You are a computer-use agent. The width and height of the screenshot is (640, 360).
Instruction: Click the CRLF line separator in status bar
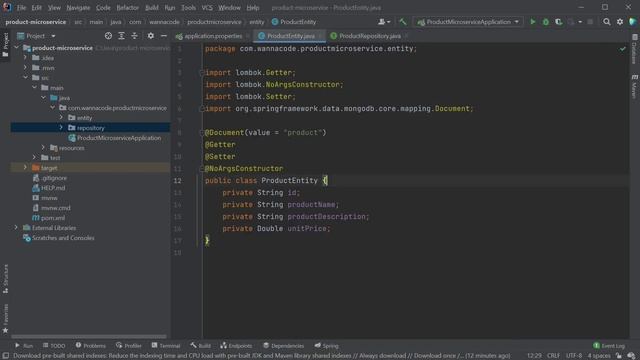(553, 356)
